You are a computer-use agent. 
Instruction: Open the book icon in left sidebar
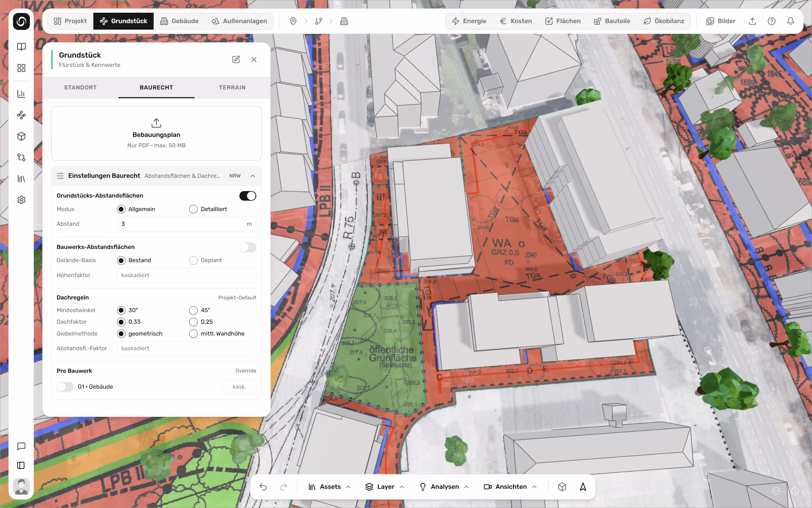[21, 47]
